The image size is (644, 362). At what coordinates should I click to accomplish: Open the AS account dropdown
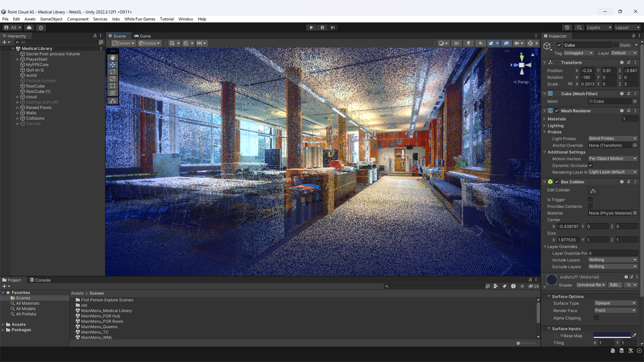[x=12, y=27]
